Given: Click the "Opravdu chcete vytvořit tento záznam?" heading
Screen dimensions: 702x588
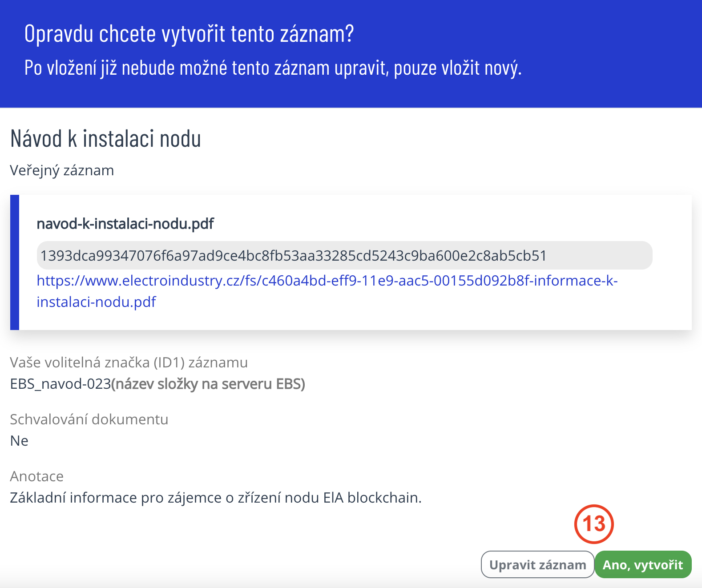Looking at the screenshot, I should pyautogui.click(x=189, y=34).
